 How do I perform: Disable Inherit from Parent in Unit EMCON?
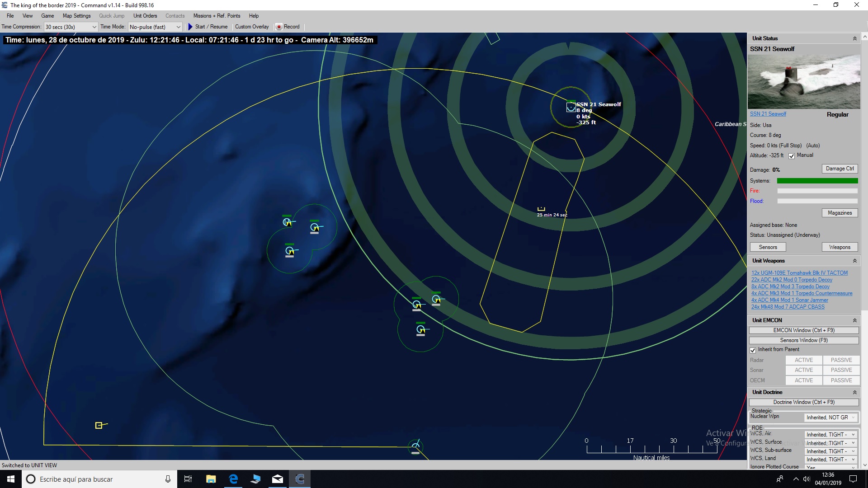coord(753,350)
